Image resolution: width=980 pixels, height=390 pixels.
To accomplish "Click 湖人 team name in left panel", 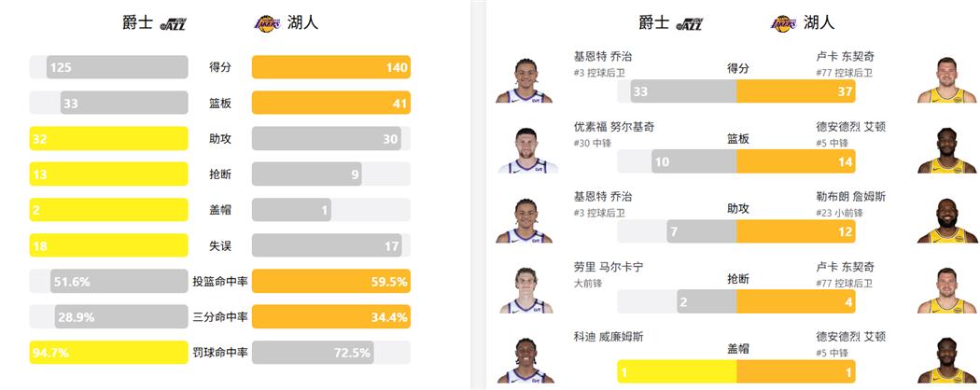I will tap(302, 22).
